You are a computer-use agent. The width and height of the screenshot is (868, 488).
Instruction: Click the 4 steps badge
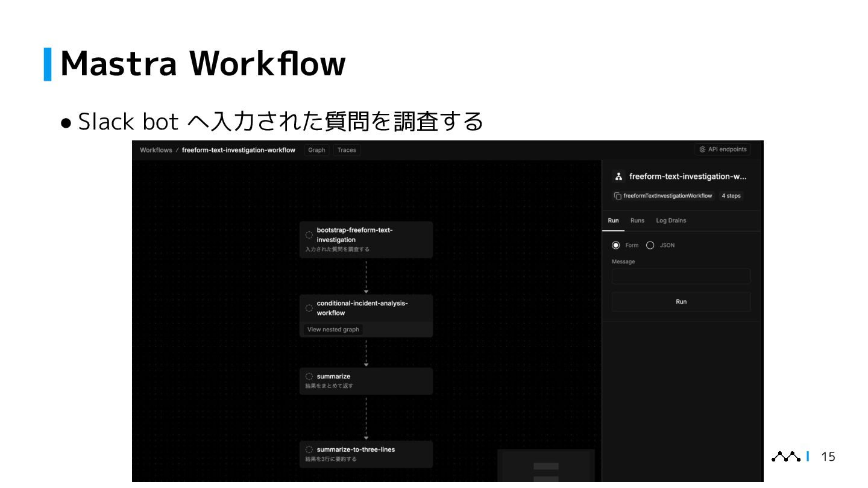731,196
